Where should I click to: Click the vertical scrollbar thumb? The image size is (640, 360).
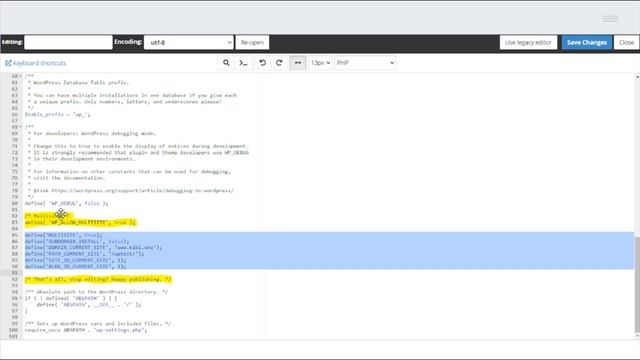637,285
